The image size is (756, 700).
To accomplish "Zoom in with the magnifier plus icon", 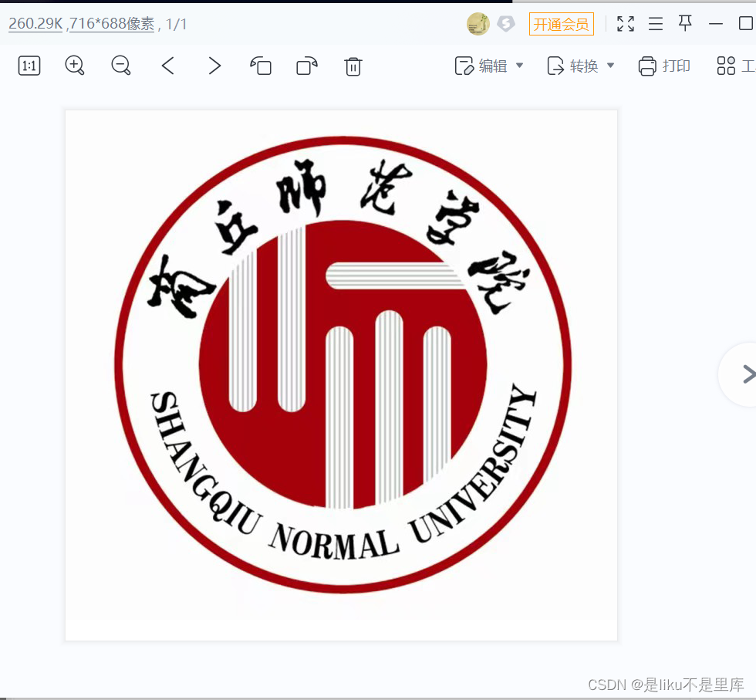I will [x=75, y=66].
